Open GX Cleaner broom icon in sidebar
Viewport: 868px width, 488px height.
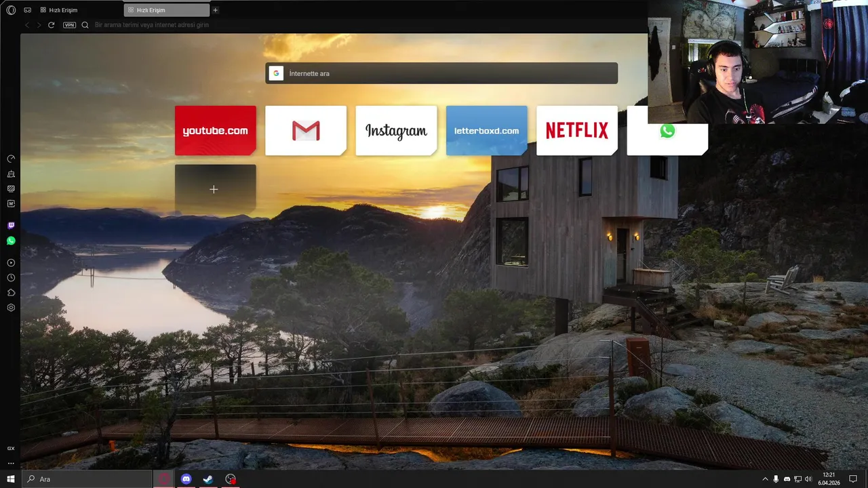coord(11,174)
